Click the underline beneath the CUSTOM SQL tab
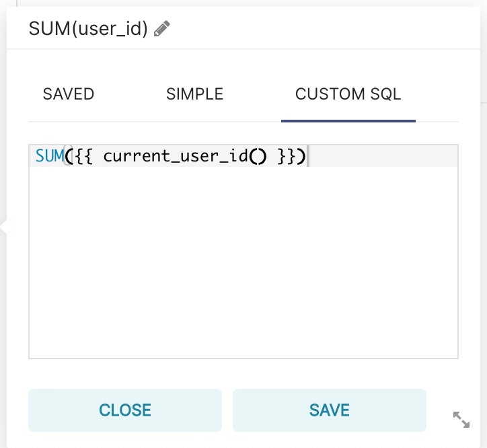487x448 pixels. (348, 121)
